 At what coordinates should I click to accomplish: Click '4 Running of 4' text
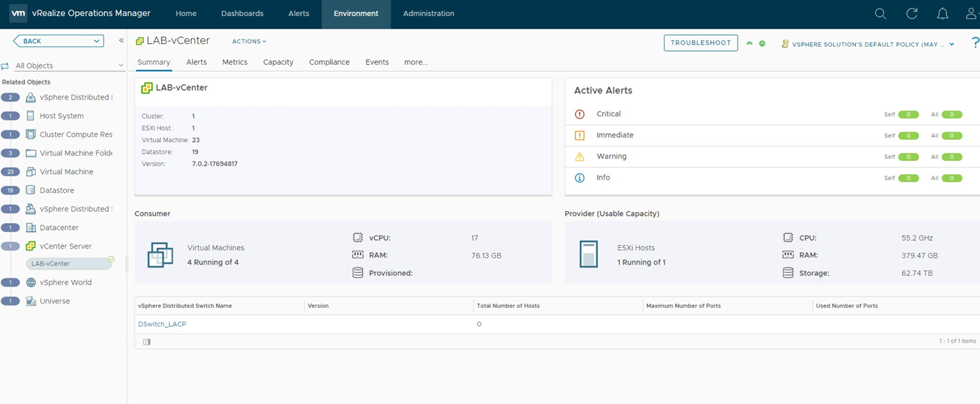pos(213,262)
